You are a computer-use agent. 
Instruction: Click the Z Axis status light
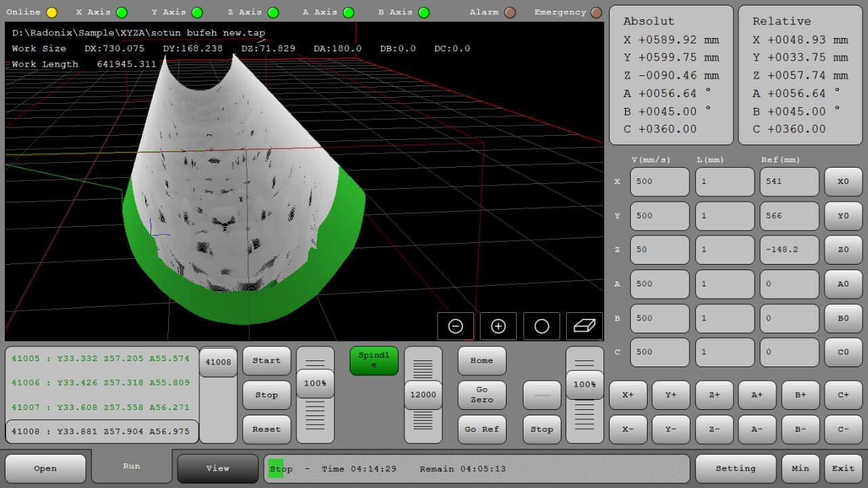pyautogui.click(x=272, y=12)
